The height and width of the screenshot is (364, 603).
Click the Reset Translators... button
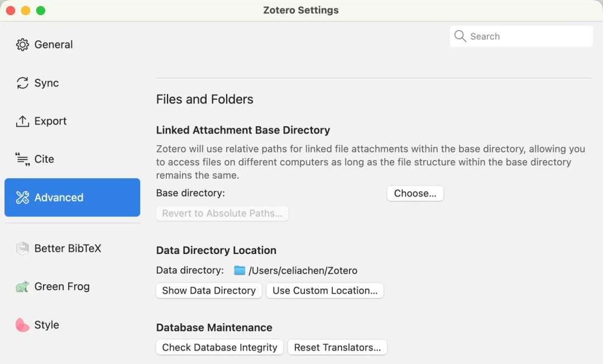coord(337,347)
